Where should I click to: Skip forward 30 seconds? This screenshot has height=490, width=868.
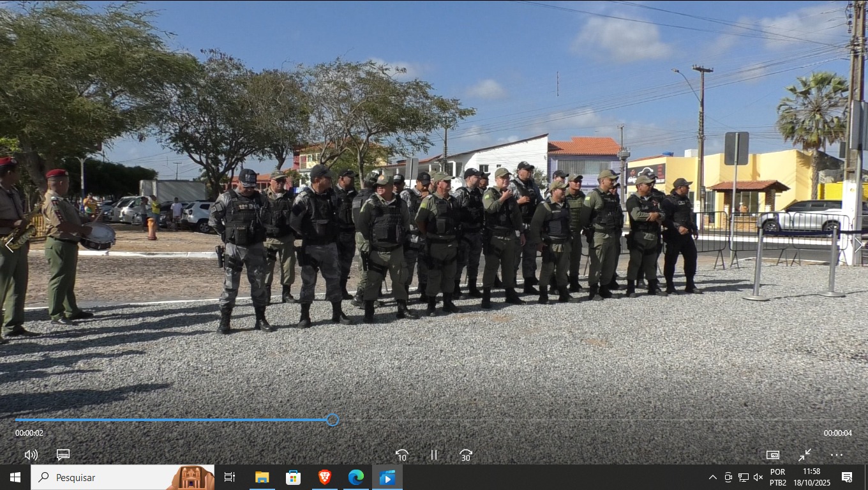[466, 455]
